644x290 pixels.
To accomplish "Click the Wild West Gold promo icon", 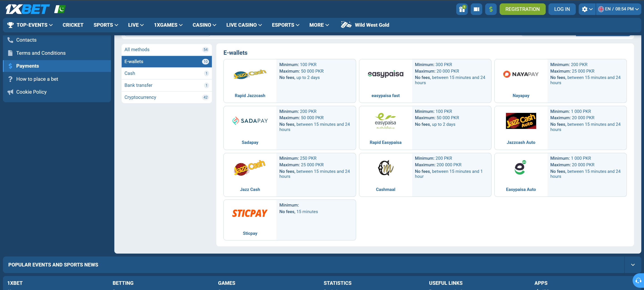I will coord(346,25).
